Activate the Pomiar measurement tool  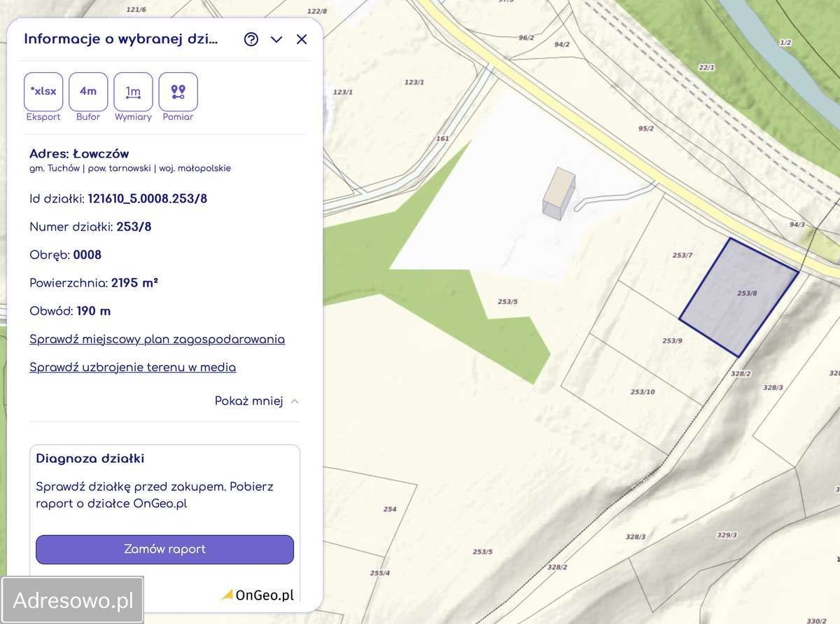pos(178,92)
